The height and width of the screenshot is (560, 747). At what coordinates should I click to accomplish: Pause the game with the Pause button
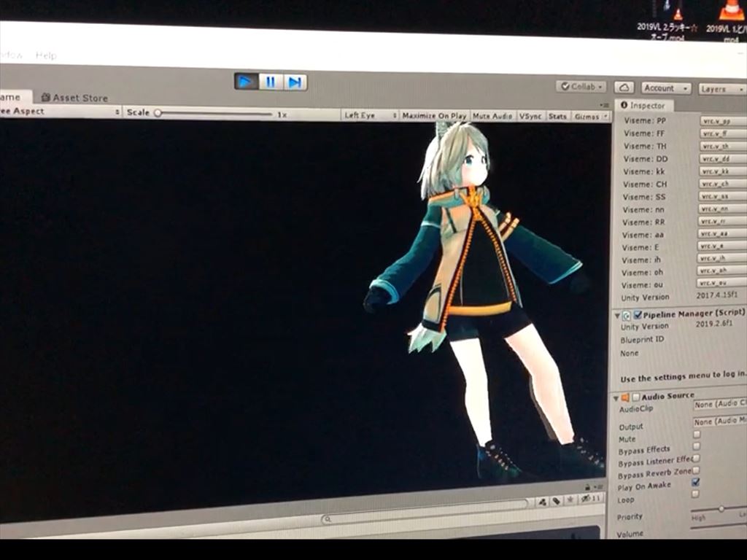[271, 82]
